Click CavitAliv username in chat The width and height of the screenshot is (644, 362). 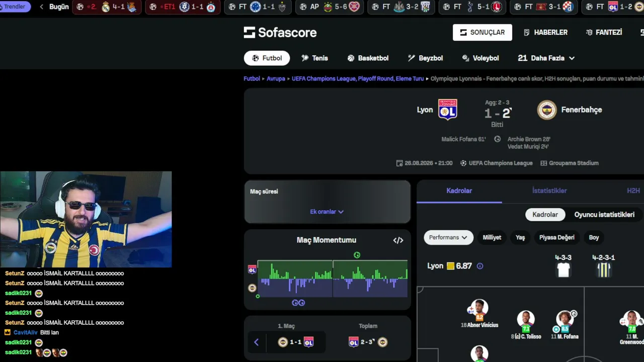click(26, 333)
